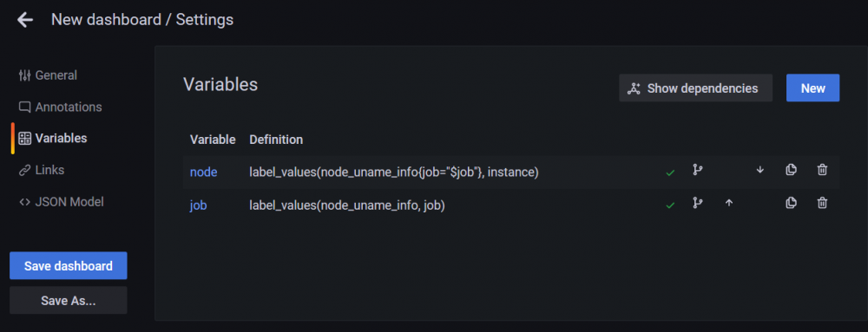868x332 pixels.
Task: Show usages icon for node variable
Action: 697,170
